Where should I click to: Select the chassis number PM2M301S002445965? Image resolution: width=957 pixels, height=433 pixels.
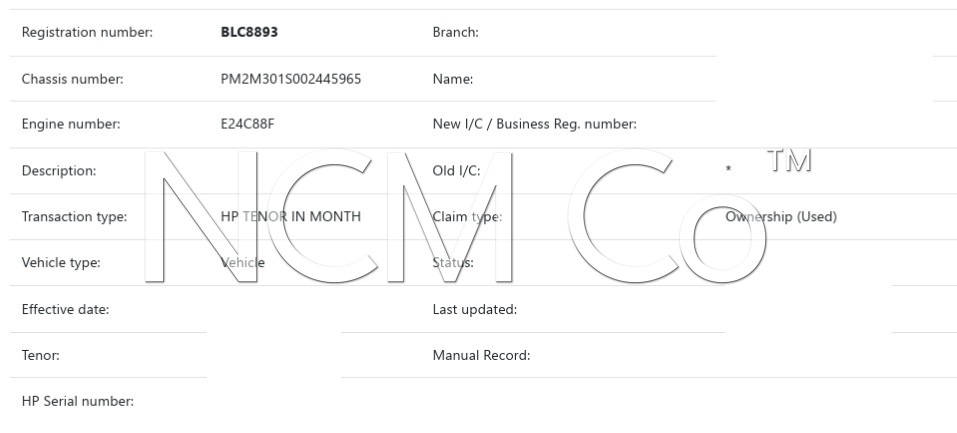coord(291,79)
